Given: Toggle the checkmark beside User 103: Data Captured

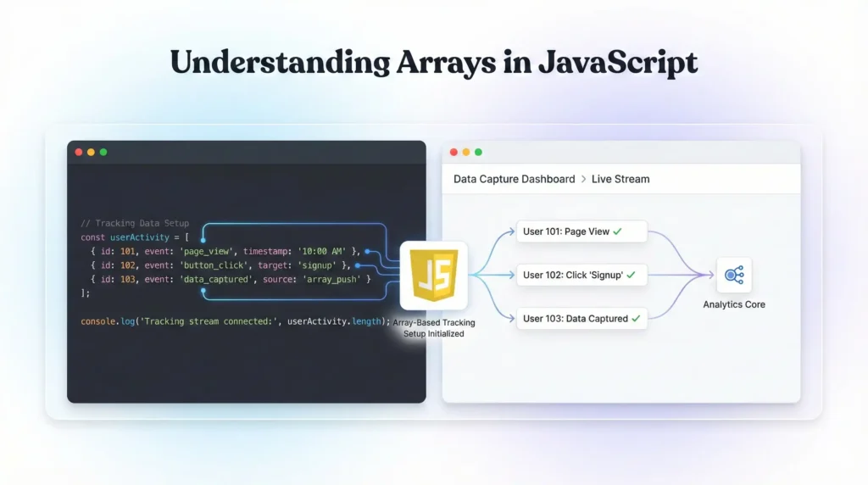Looking at the screenshot, I should point(636,319).
